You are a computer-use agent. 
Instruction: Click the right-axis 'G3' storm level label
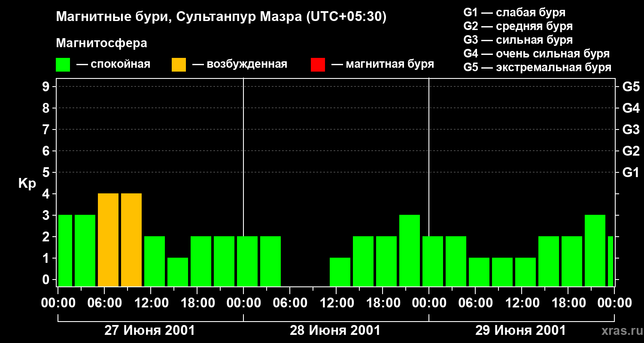tap(631, 129)
